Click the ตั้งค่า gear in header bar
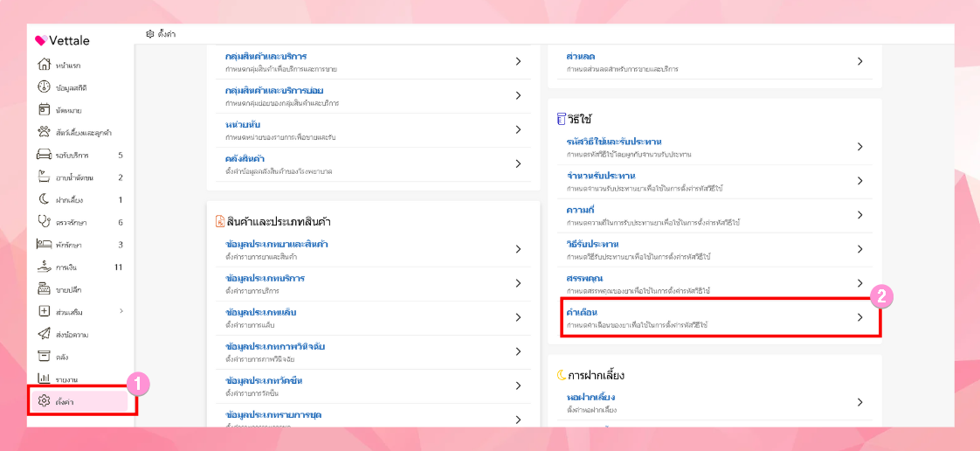This screenshot has width=980, height=451. tap(149, 34)
